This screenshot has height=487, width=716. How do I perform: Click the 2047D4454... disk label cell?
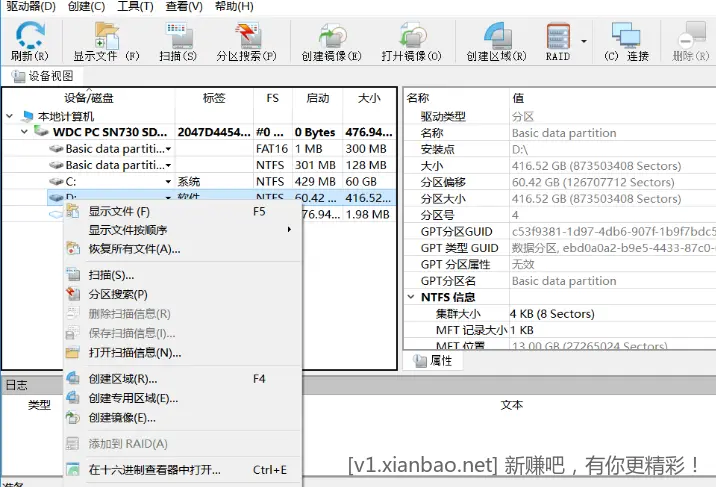tap(214, 132)
